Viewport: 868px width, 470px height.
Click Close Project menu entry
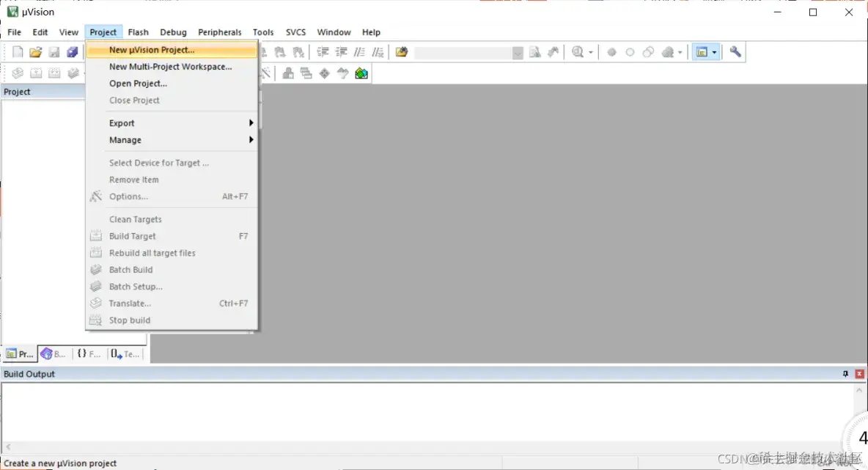pos(172,100)
